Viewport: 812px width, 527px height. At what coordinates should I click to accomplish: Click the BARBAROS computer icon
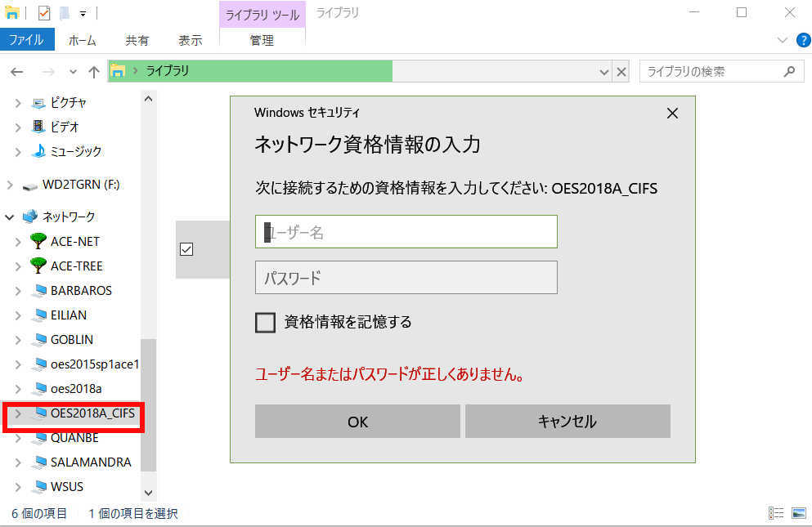click(38, 290)
